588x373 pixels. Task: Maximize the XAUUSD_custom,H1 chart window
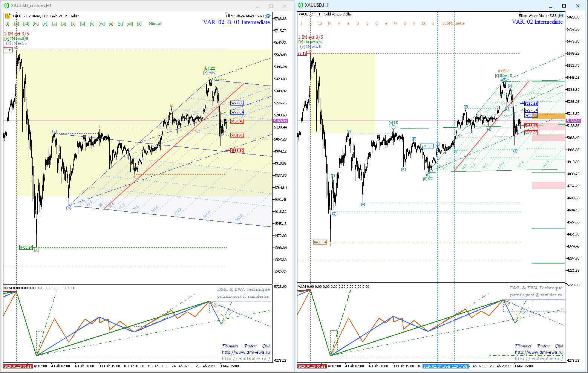coord(271,6)
